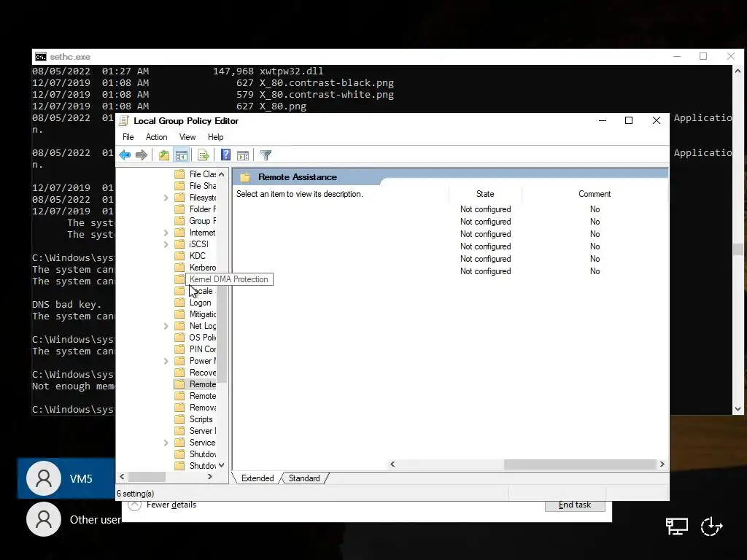Image resolution: width=747 pixels, height=560 pixels.
Task: Click the Other user avatar icon
Action: tap(44, 519)
